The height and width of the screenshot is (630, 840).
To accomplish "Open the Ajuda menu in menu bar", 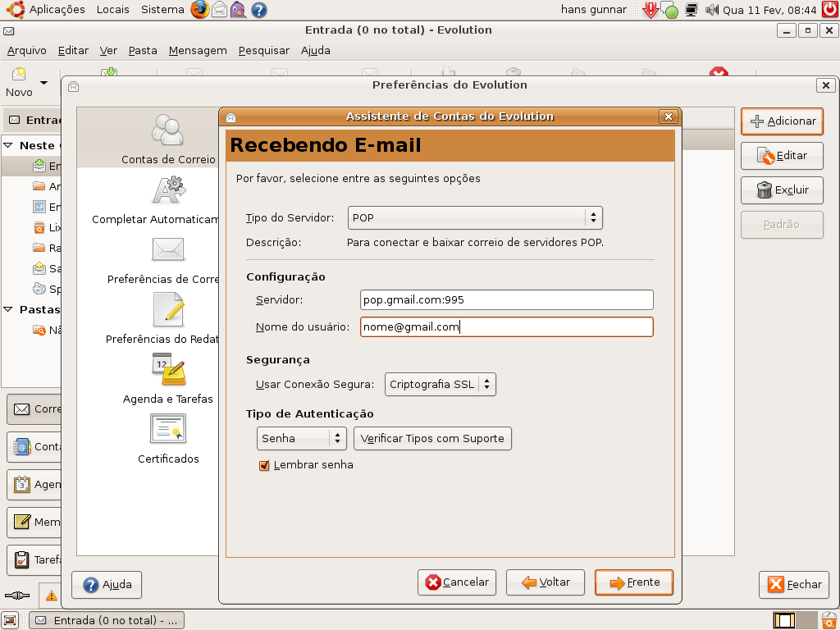I will [315, 50].
